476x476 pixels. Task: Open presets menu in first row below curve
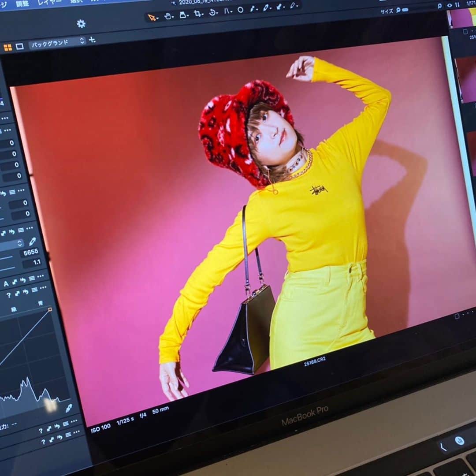(x=66, y=424)
